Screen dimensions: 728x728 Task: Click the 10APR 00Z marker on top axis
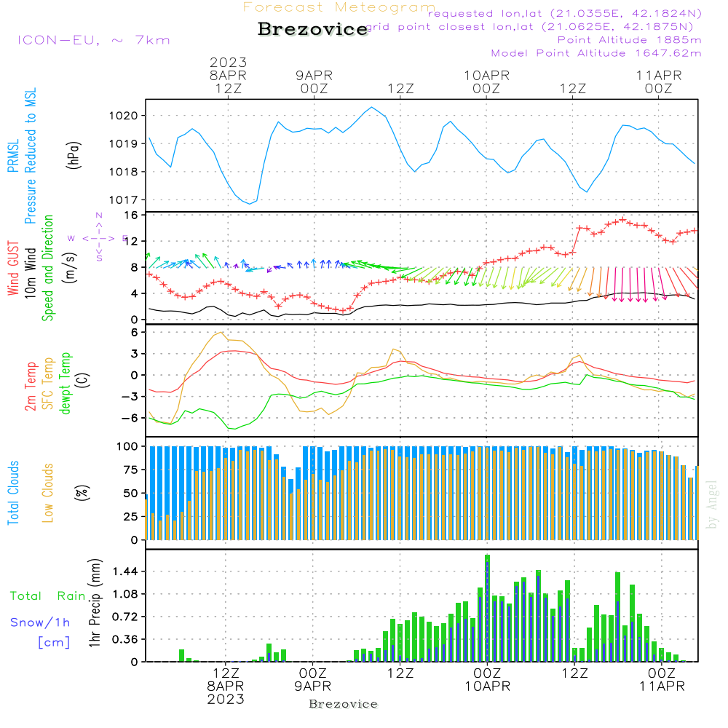point(486,82)
